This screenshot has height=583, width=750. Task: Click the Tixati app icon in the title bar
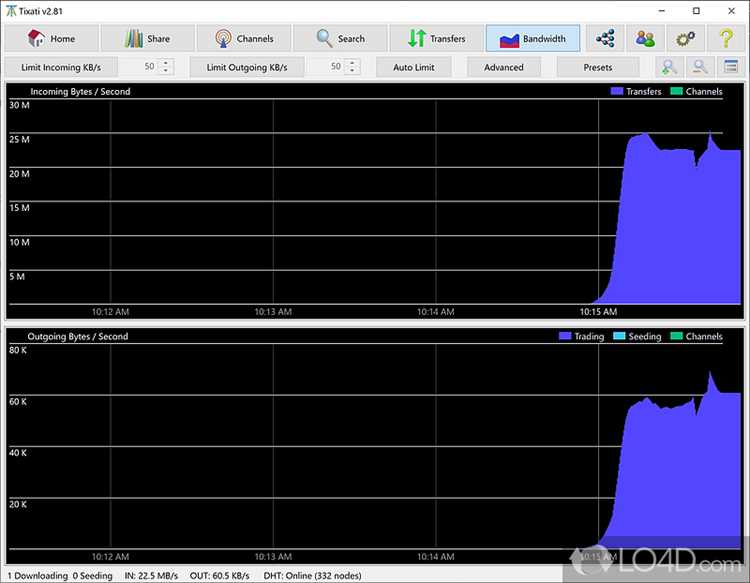tap(11, 11)
